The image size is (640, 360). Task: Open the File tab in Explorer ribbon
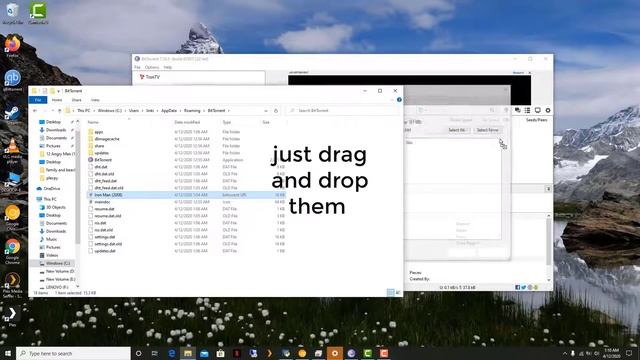[38, 100]
